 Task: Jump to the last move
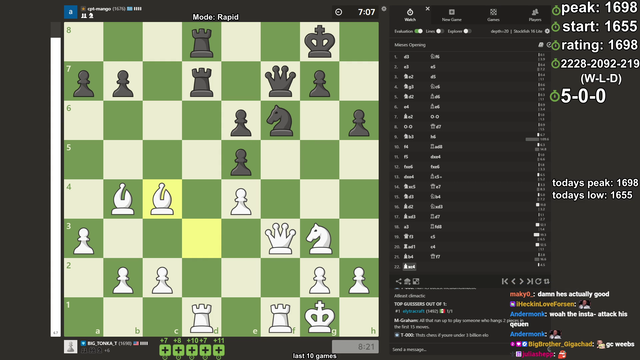point(530,281)
